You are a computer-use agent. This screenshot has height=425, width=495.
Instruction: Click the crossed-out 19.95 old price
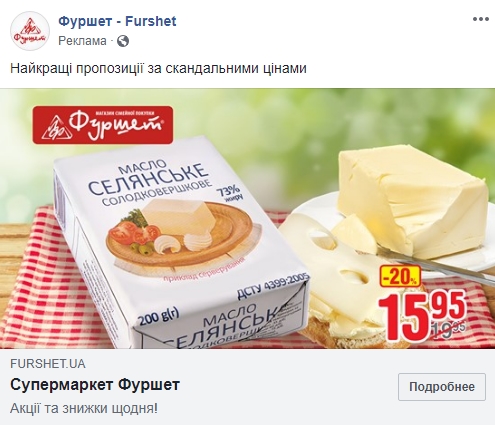click(x=447, y=330)
